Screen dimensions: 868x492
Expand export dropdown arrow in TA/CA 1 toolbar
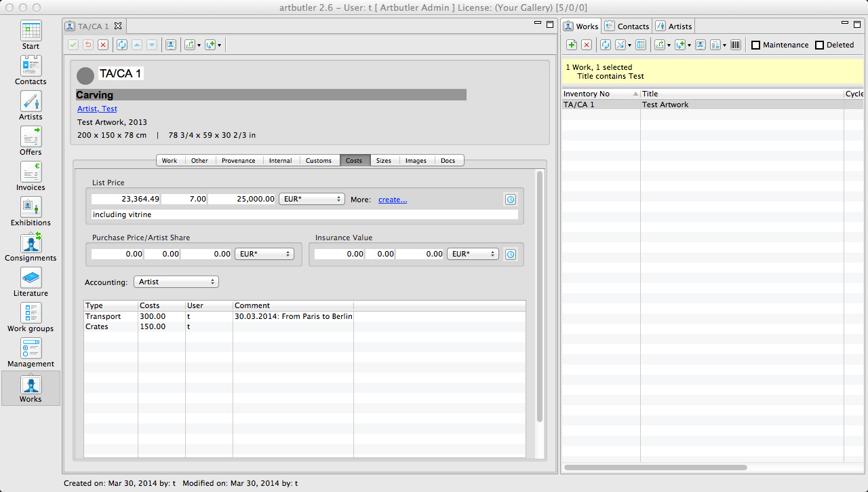tap(199, 45)
